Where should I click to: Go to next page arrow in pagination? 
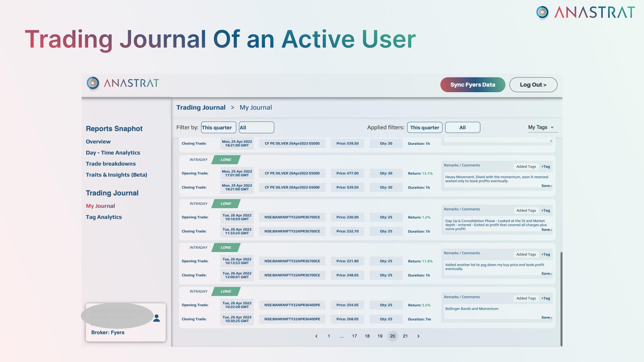[x=418, y=336]
